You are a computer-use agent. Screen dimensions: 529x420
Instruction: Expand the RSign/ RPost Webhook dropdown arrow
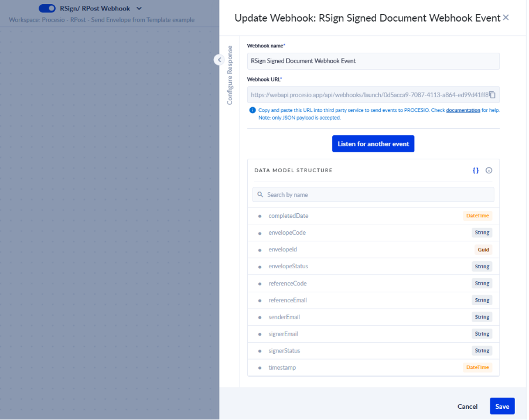pos(139,8)
